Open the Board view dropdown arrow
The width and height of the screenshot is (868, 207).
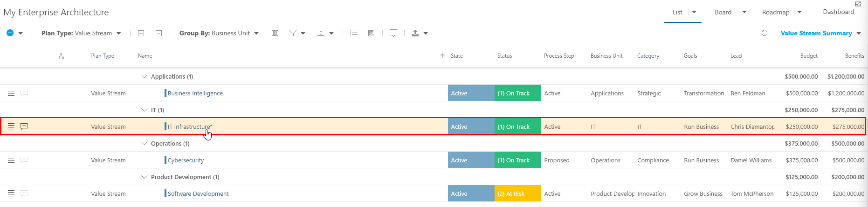pyautogui.click(x=744, y=12)
